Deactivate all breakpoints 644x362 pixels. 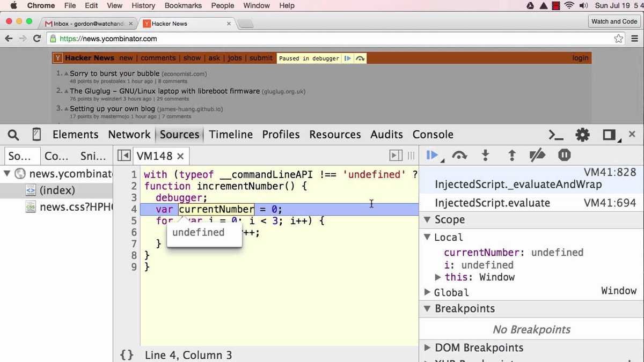coord(537,155)
